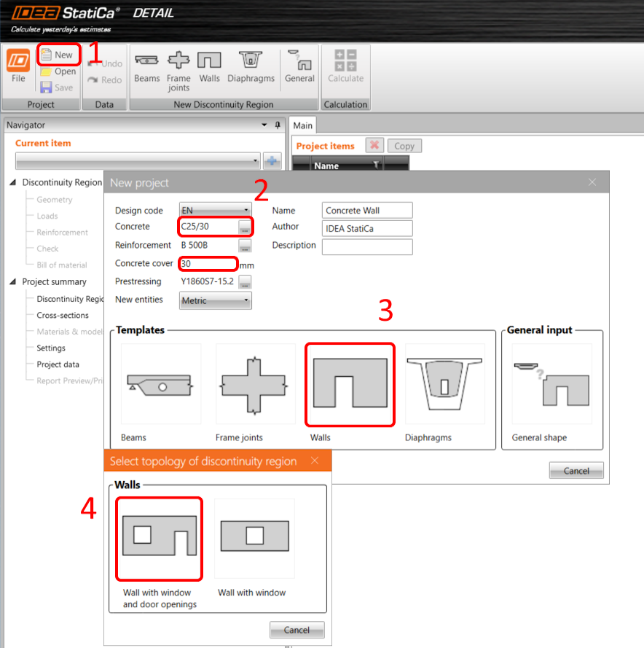644x648 pixels.
Task: Open Settings in the navigator tree
Action: point(51,348)
